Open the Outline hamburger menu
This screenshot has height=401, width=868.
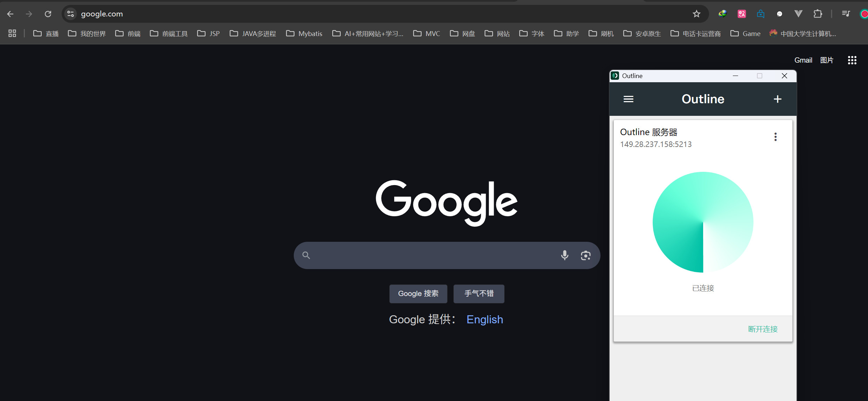pyautogui.click(x=629, y=99)
